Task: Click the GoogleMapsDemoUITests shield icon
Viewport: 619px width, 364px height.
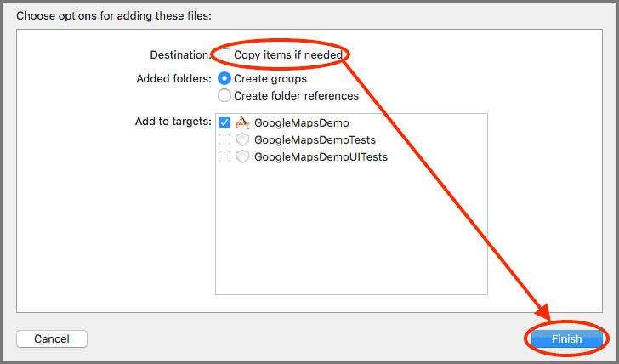Action: [x=242, y=156]
